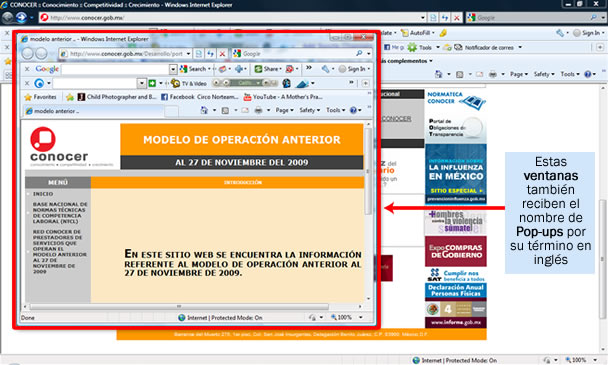Image resolution: width=608 pixels, height=365 pixels.
Task: Open the Page menu in the main window
Action: tap(518, 74)
